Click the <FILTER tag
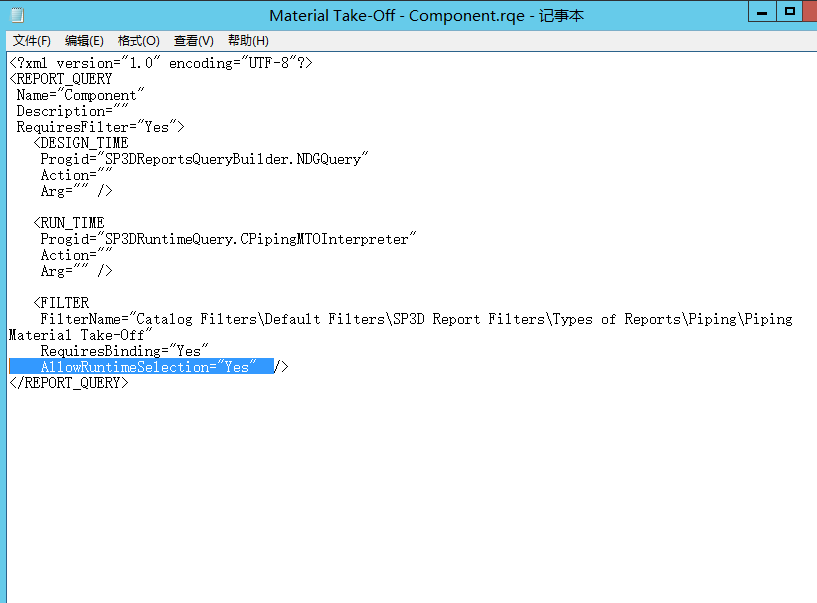The width and height of the screenshot is (817, 603). pos(61,303)
